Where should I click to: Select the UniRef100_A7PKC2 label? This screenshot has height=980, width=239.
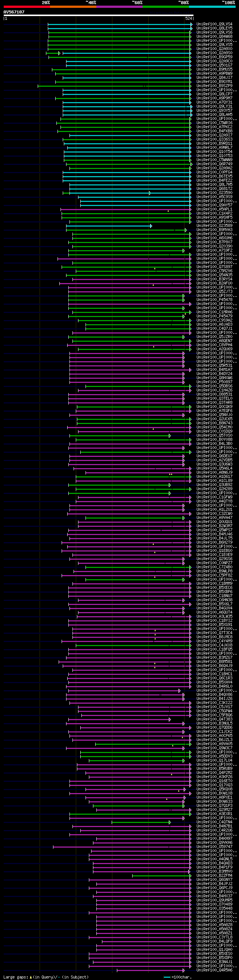click(214, 127)
